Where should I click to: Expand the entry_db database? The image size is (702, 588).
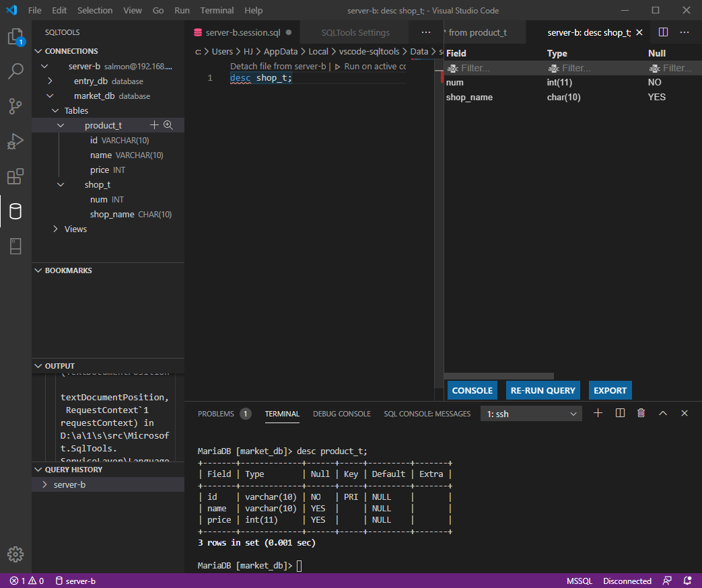pos(50,81)
